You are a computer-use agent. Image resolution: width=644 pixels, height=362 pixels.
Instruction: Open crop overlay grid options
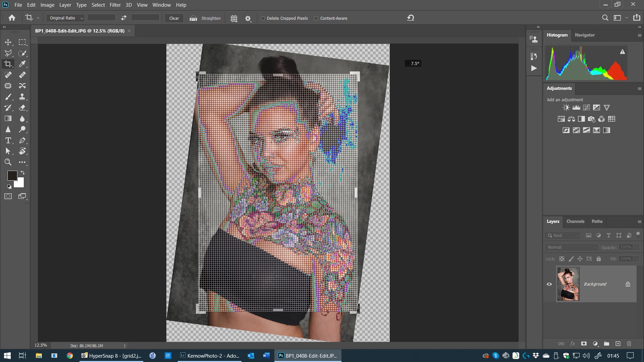tap(234, 18)
